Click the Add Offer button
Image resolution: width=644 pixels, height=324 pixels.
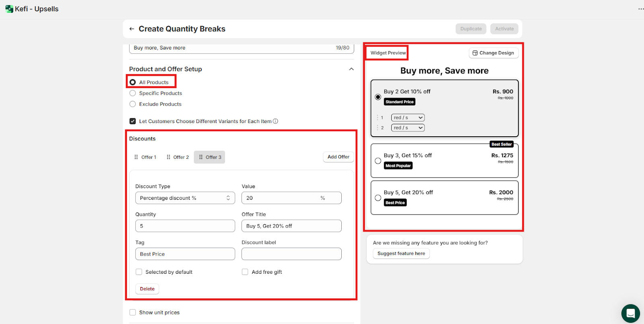click(x=338, y=157)
